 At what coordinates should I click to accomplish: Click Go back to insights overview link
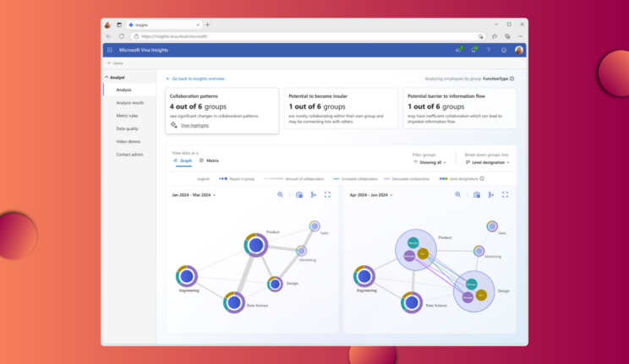(x=195, y=79)
